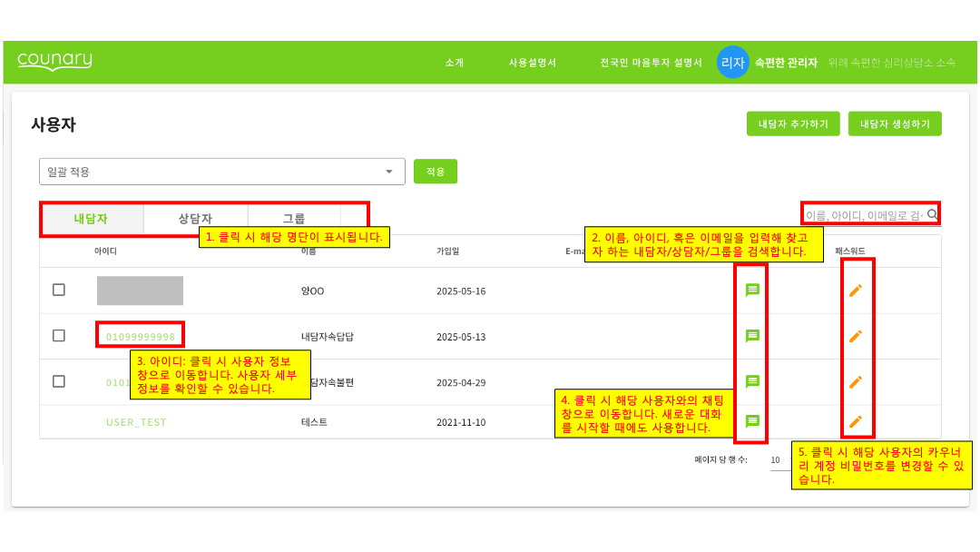Viewport: 980px width, 552px height.
Task: Click the greyed-out ID in 양OO row
Action: (140, 291)
